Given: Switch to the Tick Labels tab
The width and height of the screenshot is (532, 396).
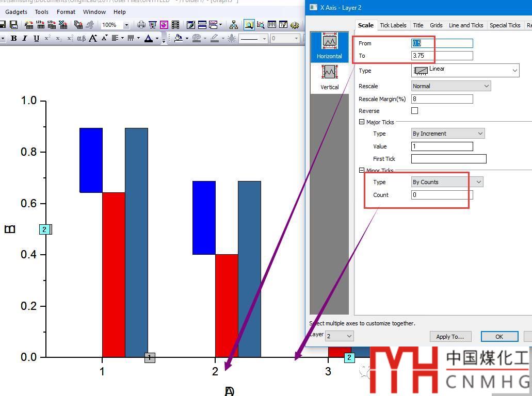Looking at the screenshot, I should [x=393, y=25].
